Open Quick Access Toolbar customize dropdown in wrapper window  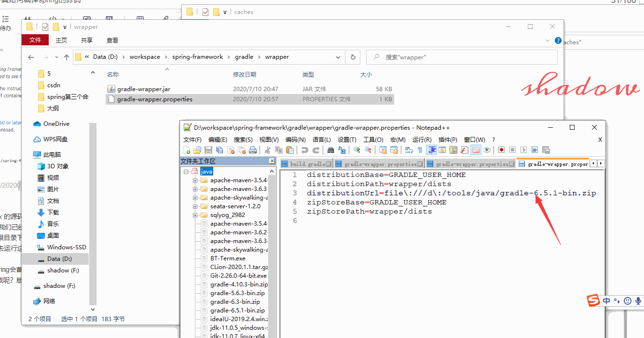pos(65,27)
